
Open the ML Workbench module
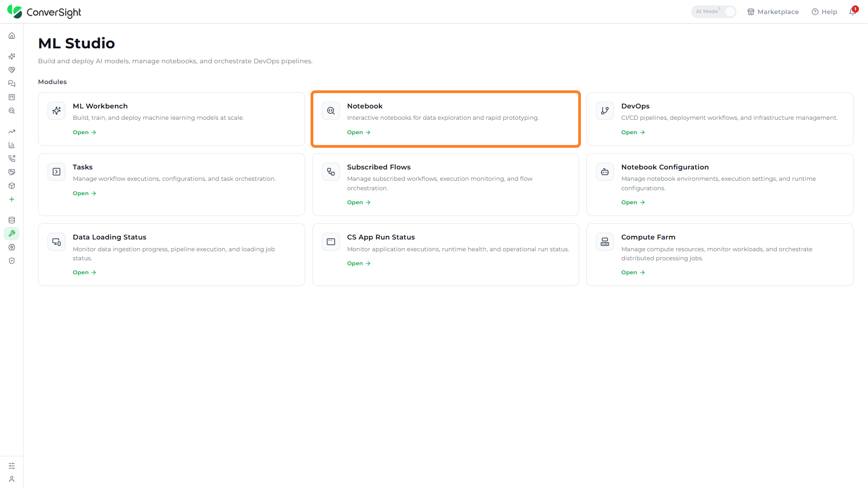(171, 119)
